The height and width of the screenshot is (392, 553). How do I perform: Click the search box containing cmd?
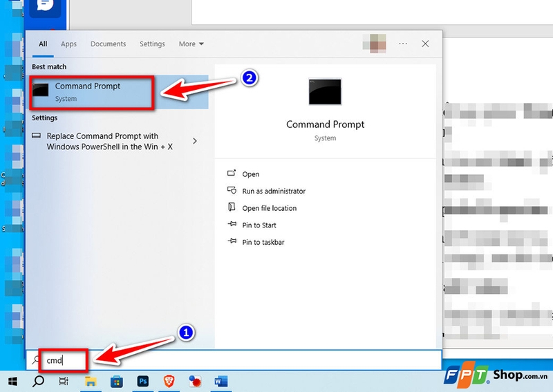click(x=234, y=360)
